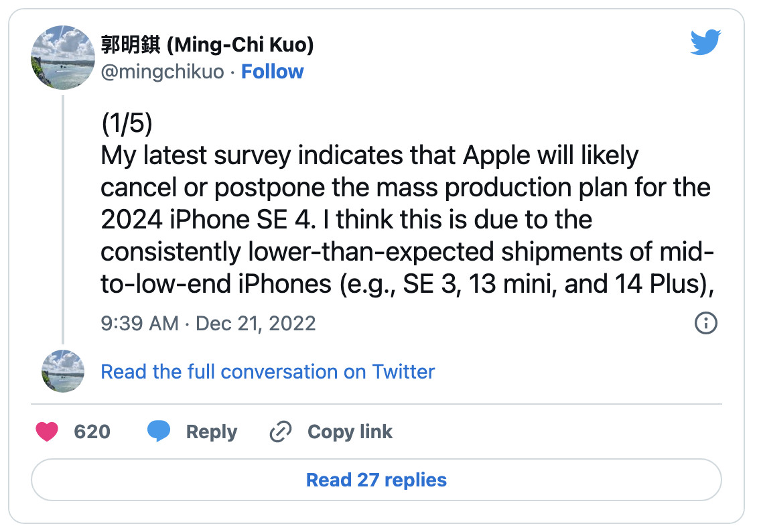
Task: Click the small avatar beside conversation link
Action: 63,371
